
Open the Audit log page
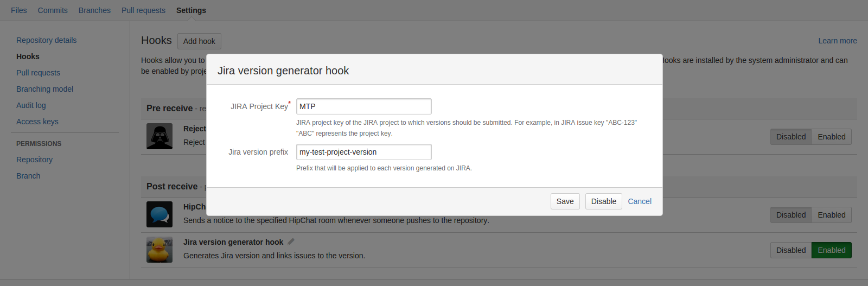pos(31,105)
